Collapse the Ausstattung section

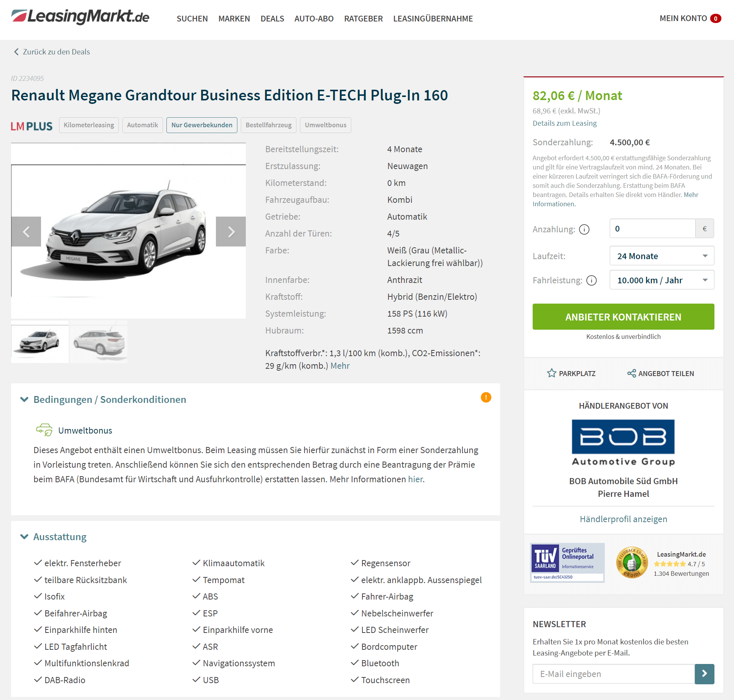pyautogui.click(x=24, y=537)
